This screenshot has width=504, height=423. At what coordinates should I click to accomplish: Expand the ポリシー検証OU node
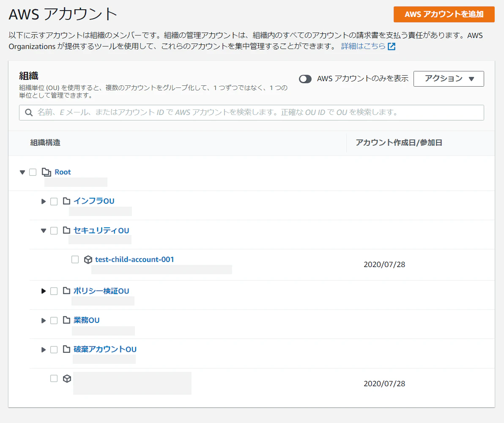[x=44, y=291]
